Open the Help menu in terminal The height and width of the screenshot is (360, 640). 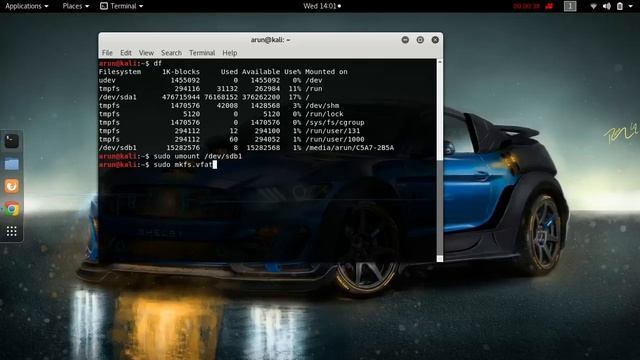click(x=230, y=53)
